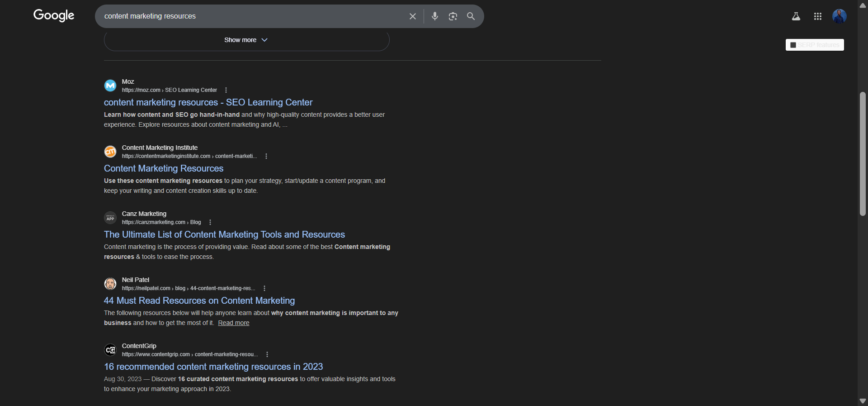Click the Canz Marketing site name

144,214
